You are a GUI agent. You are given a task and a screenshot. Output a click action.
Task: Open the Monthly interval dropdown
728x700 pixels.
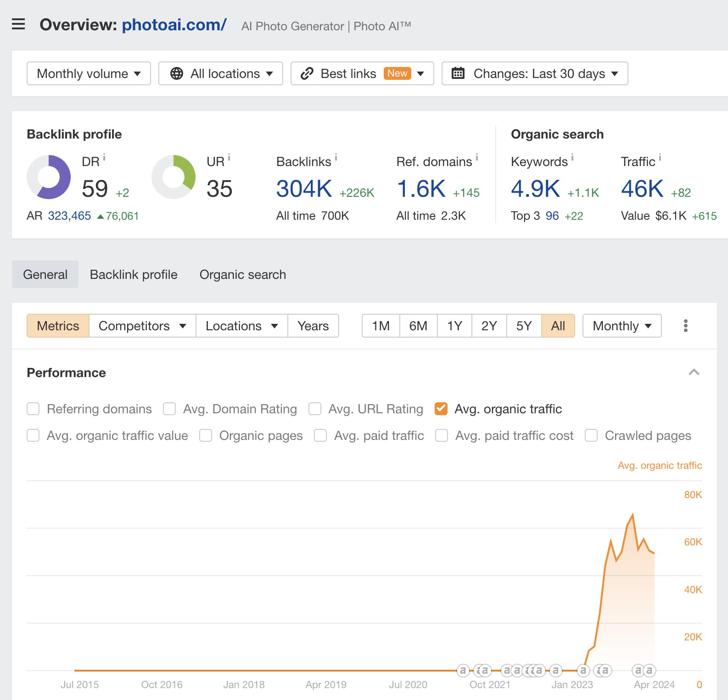point(622,326)
